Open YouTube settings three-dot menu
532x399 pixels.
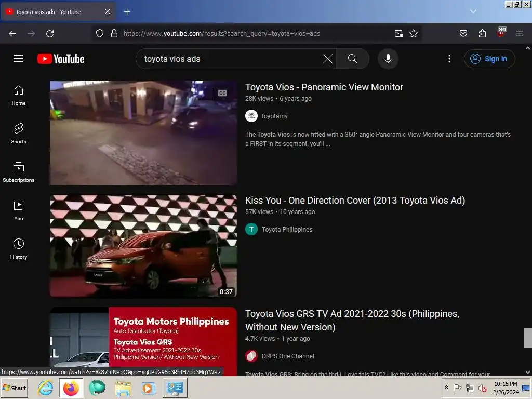tap(449, 59)
